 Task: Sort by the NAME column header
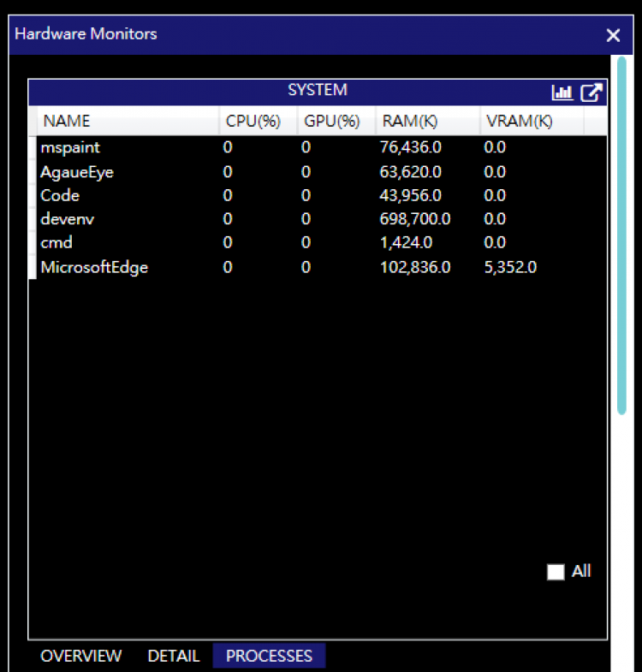pos(67,121)
